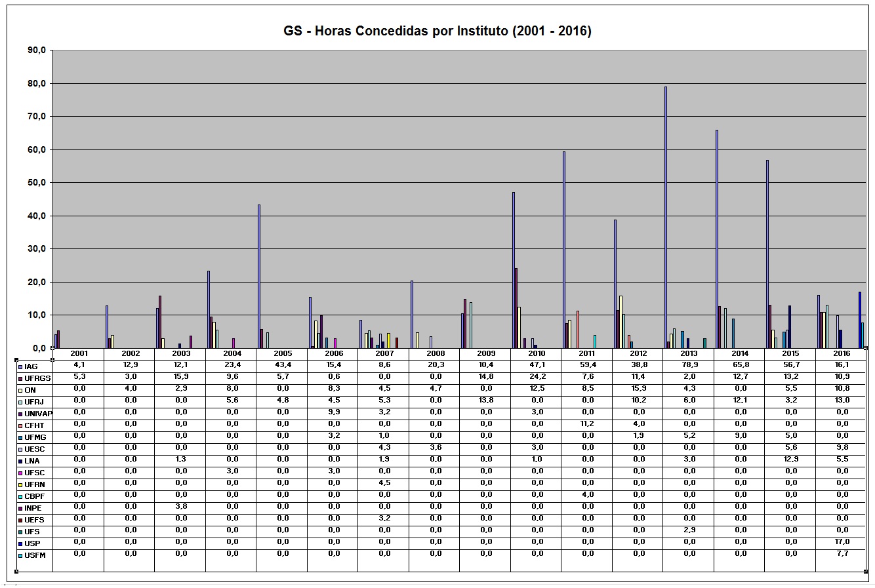Select the 2010 year column header
The image size is (875, 588).
coord(537,354)
